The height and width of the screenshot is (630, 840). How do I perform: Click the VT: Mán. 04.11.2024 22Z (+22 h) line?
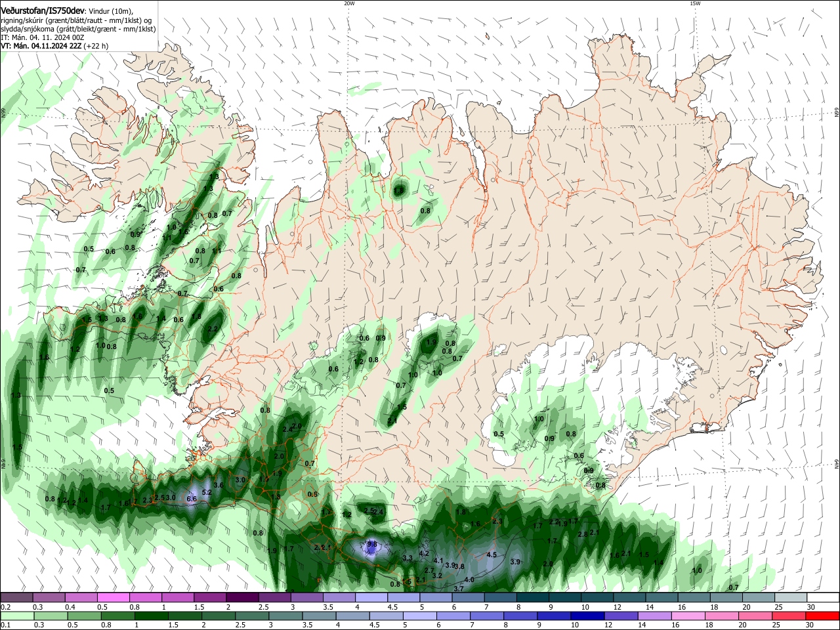pos(54,46)
